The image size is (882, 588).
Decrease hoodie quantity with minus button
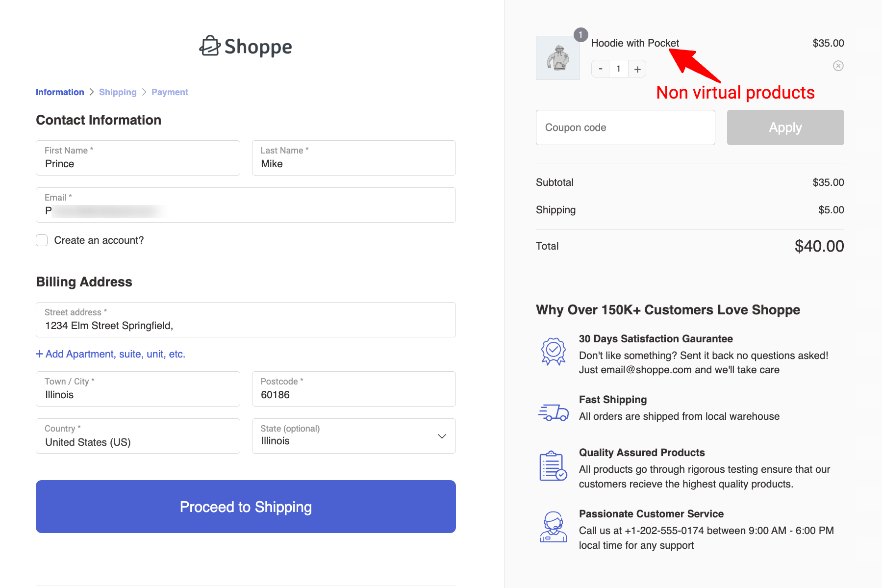(x=601, y=69)
